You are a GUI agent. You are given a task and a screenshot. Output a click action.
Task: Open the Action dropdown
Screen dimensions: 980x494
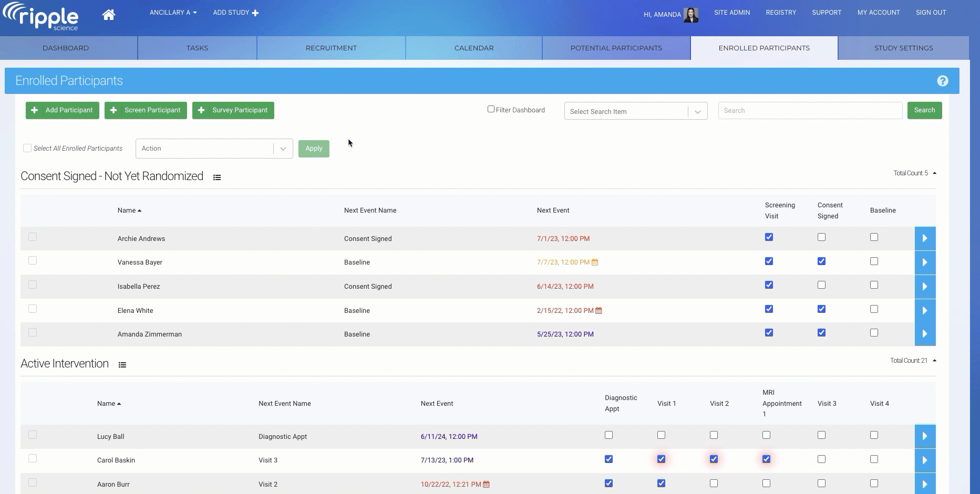(214, 149)
